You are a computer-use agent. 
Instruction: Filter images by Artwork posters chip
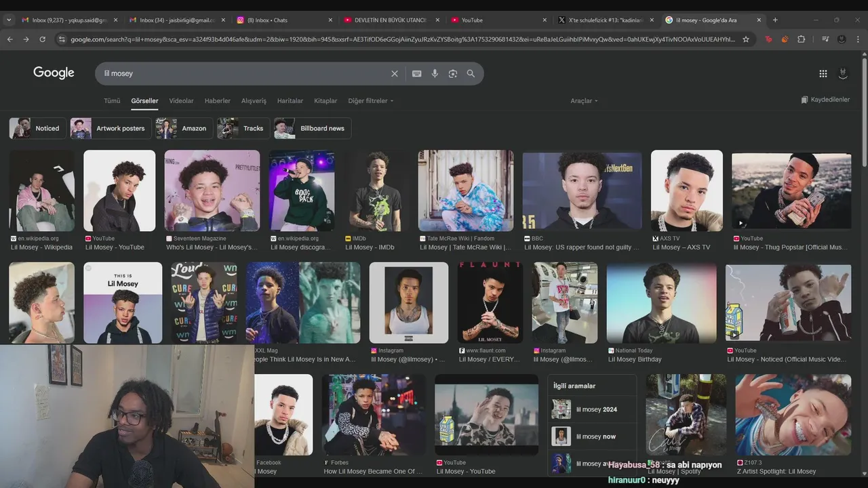click(x=111, y=128)
